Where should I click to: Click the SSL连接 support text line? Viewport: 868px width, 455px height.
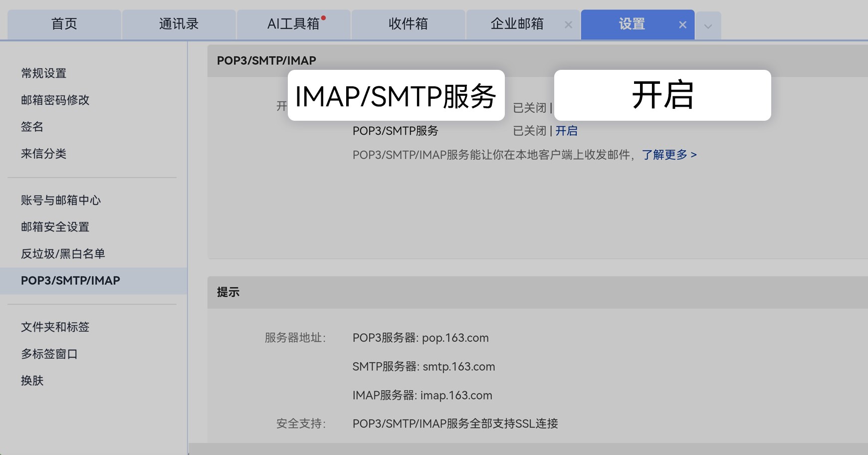coord(455,424)
